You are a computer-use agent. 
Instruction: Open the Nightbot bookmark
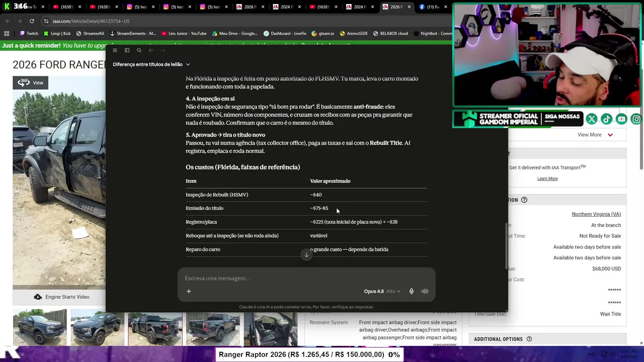(x=433, y=34)
